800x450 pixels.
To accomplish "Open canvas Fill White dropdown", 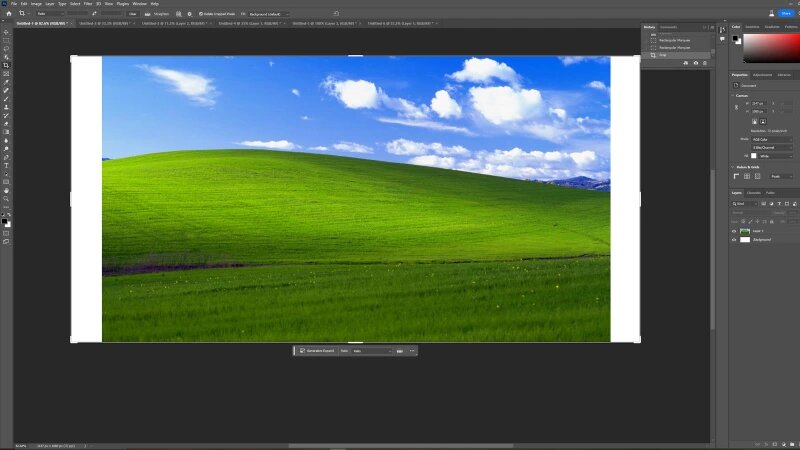I will coord(776,156).
